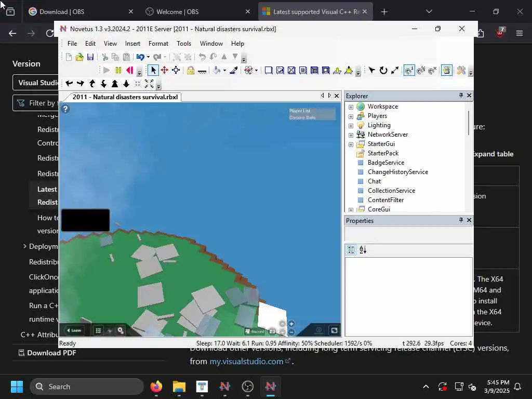Expand the StarterGui tree node
Viewport: 532px width, 399px height.
[351, 144]
